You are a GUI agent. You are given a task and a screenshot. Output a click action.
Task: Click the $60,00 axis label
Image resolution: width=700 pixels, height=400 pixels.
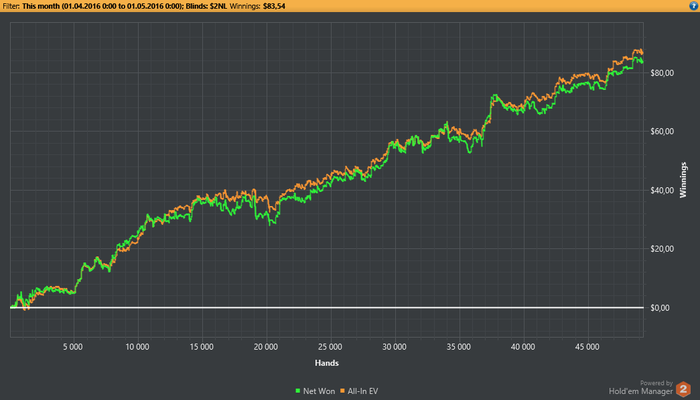click(662, 131)
